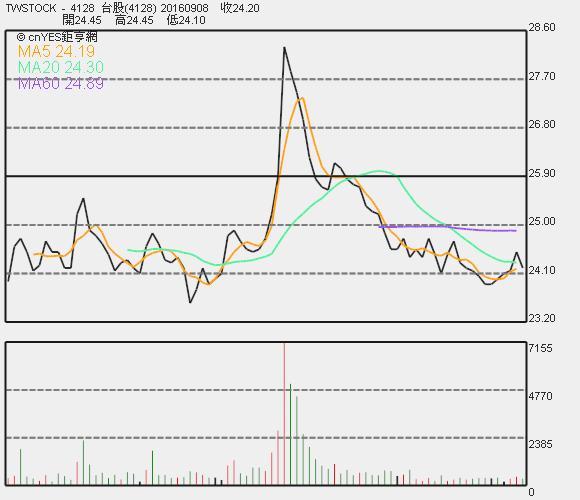The width and height of the screenshot is (580, 500).
Task: Click the purple MA60 line on chart
Action: (448, 228)
